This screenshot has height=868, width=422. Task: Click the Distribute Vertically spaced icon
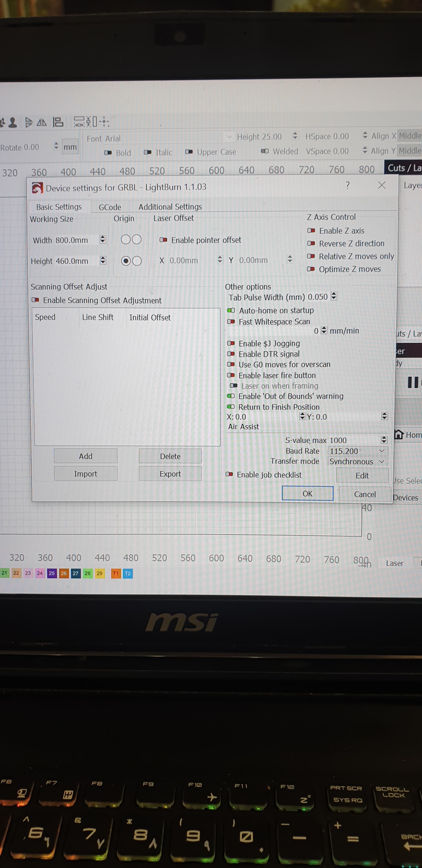92,122
